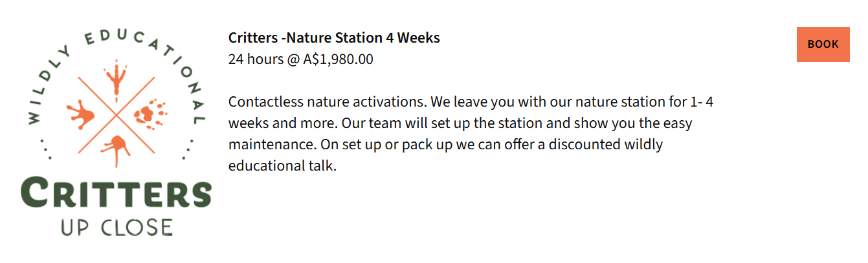Image resolution: width=868 pixels, height=263 pixels.
Task: Click the three dots right of logo
Action: point(188,147)
